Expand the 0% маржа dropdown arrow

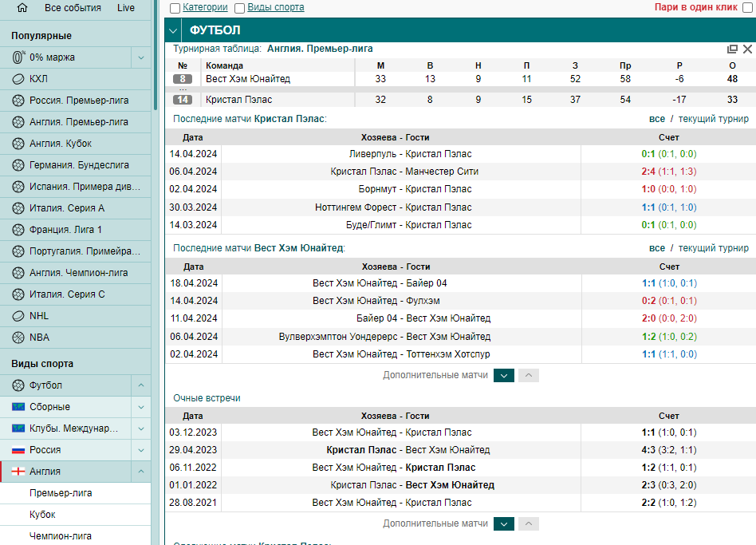141,57
